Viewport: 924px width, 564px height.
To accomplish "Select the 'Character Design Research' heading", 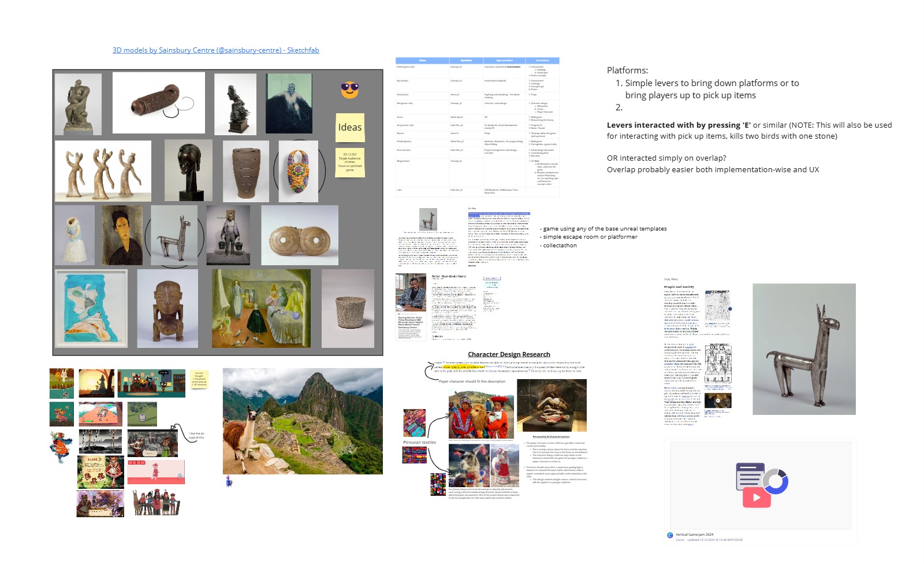I will pos(509,354).
